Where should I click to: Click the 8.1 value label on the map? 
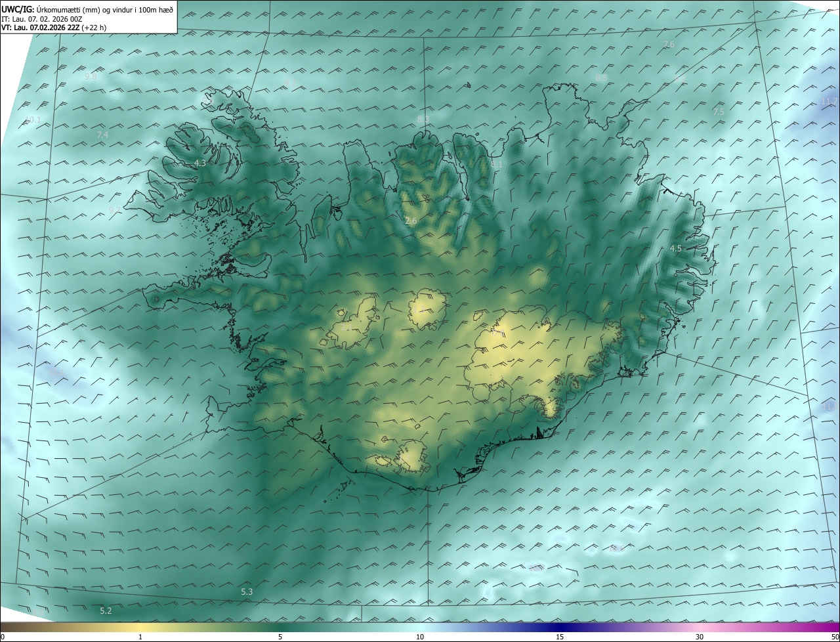pyautogui.click(x=497, y=165)
